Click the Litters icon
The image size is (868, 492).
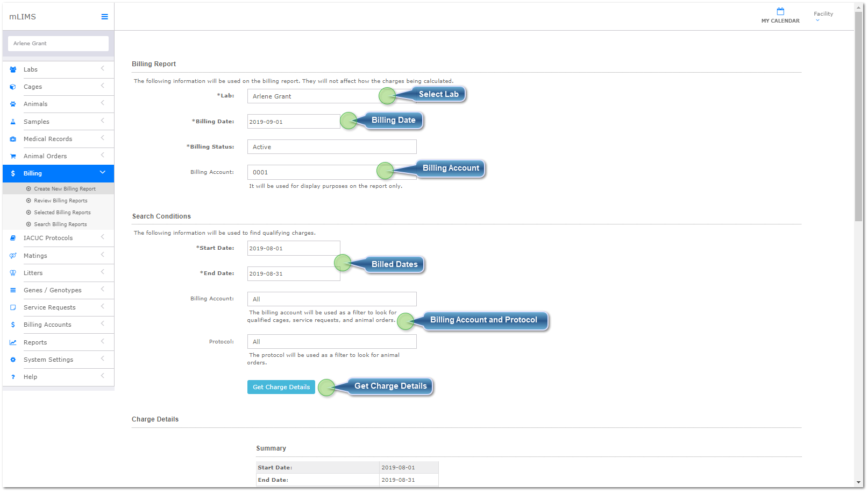coord(13,273)
